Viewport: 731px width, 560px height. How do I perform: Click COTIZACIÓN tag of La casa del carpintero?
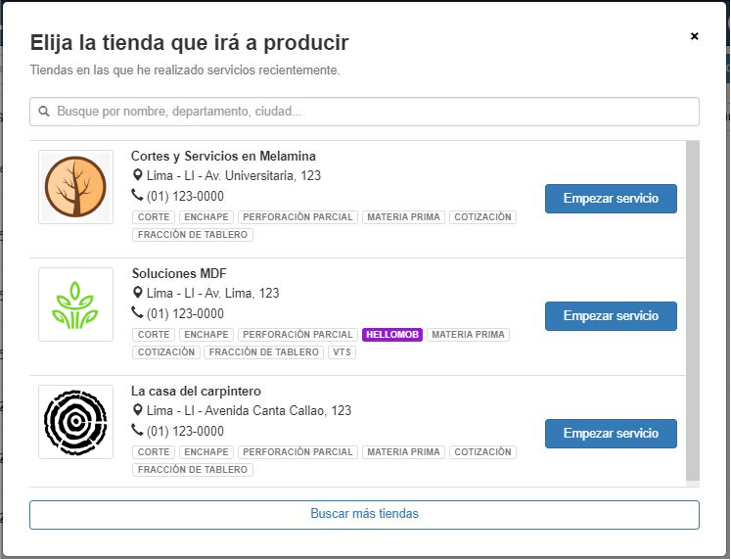coord(482,452)
